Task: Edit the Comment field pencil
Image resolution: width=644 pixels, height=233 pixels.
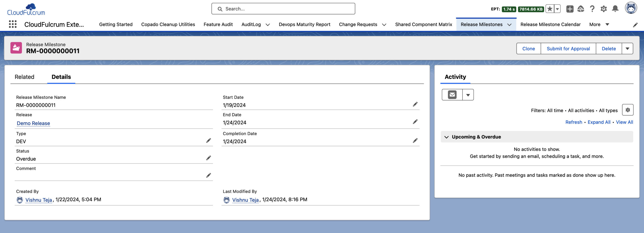Action: click(209, 175)
